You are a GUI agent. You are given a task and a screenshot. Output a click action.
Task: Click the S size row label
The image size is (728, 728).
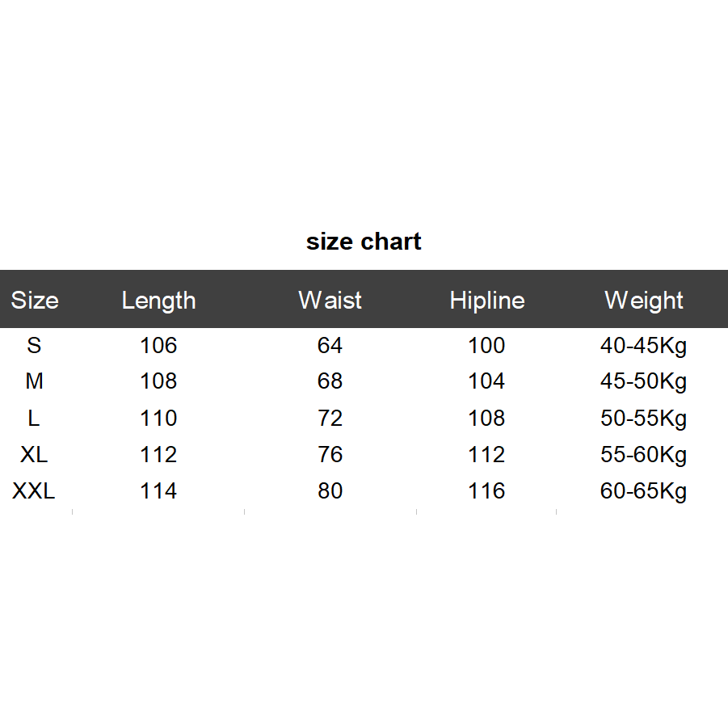[34, 346]
